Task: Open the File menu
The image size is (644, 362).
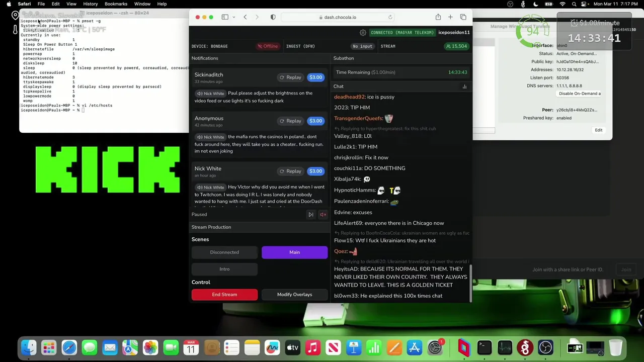Action: (41, 4)
